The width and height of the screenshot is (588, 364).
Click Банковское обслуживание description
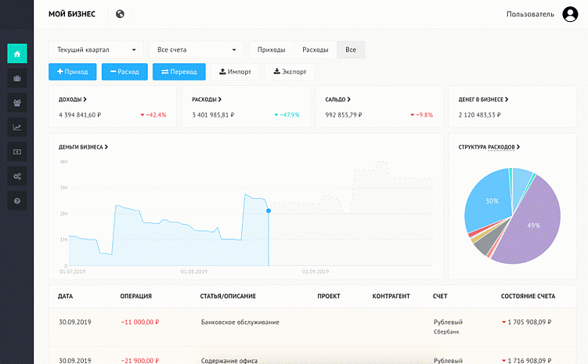(x=240, y=322)
